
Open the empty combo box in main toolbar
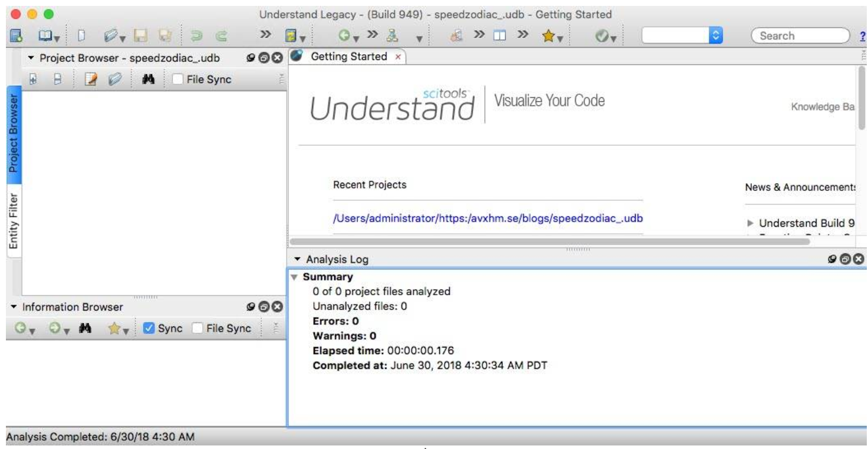point(682,36)
